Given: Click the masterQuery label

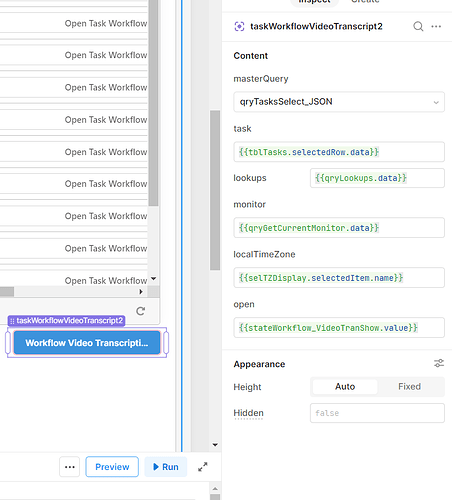Looking at the screenshot, I should [261, 79].
